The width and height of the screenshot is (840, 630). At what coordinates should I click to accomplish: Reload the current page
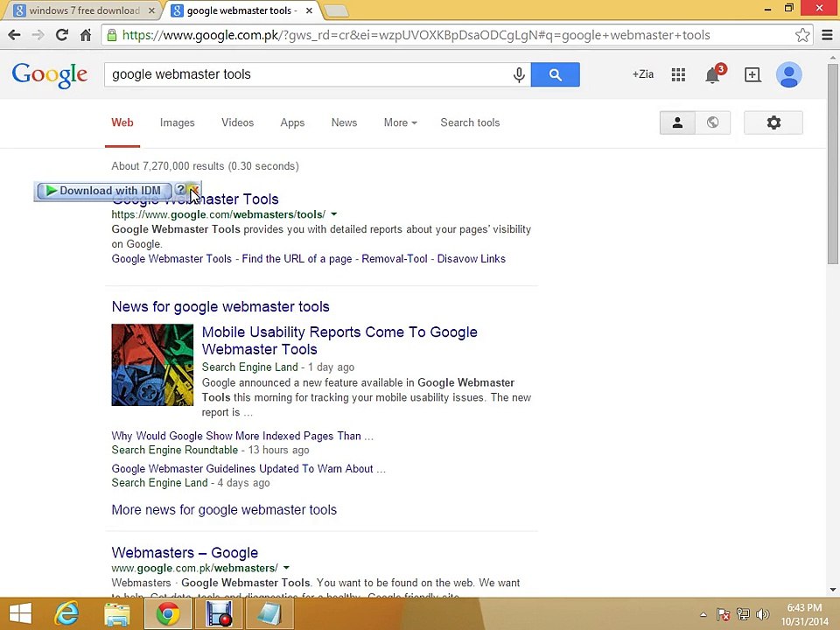62,35
